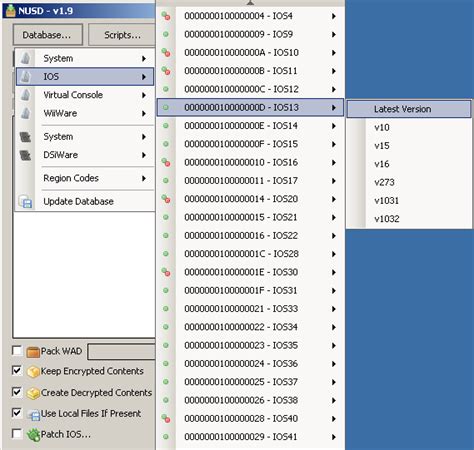Expand the Virtual Console submenu arrow
Viewport: 474px width, 450px height.
[144, 95]
